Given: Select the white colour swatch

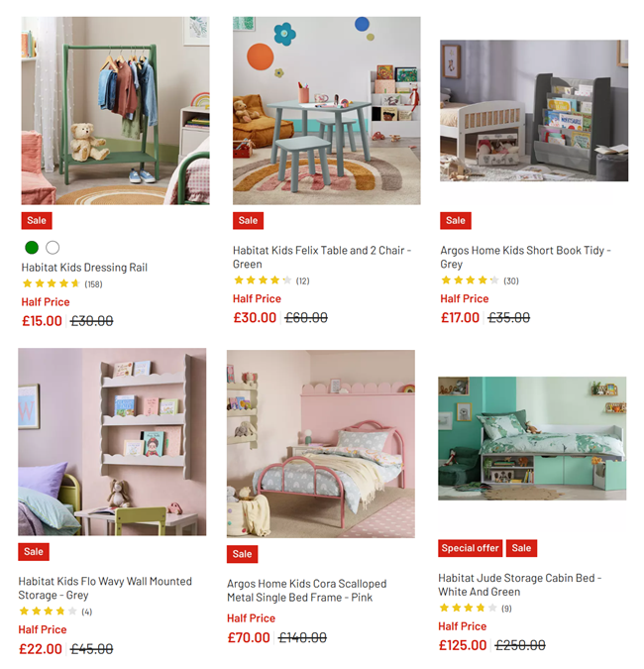Looking at the screenshot, I should pyautogui.click(x=53, y=248).
